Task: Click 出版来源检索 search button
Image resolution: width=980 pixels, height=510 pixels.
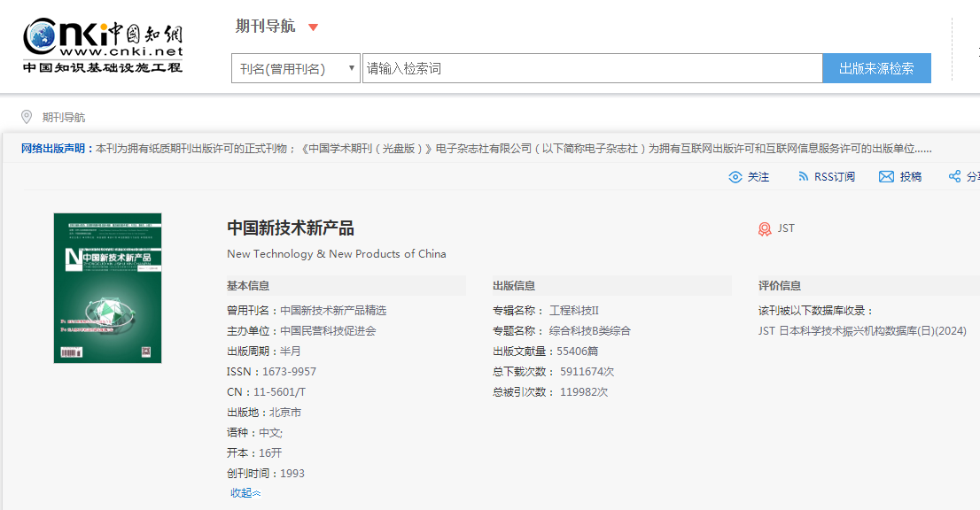Action: pos(876,68)
